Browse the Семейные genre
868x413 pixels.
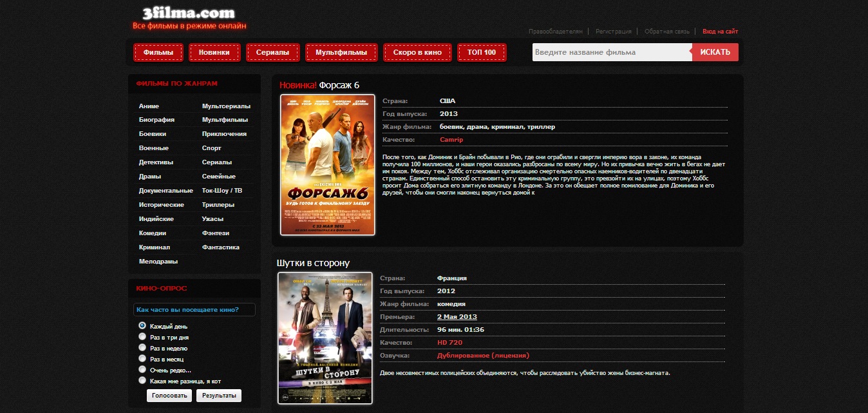[x=219, y=177]
